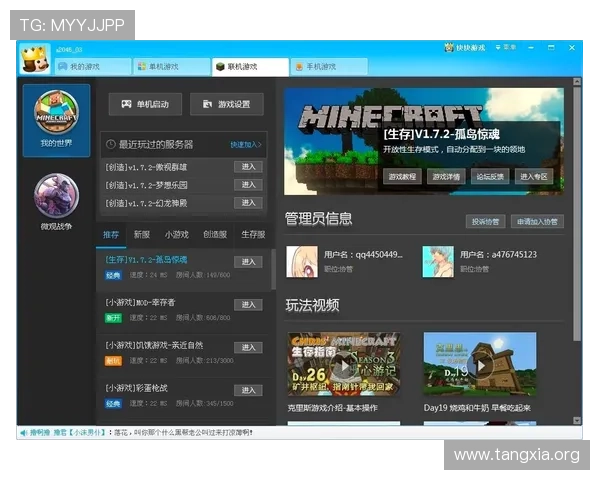Click [小游戏]饥饿游戏-亲近自然 server name

(x=154, y=346)
